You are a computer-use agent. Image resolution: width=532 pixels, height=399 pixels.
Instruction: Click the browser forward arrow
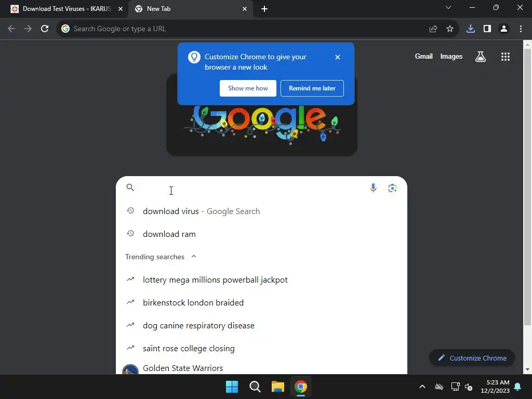(x=28, y=29)
